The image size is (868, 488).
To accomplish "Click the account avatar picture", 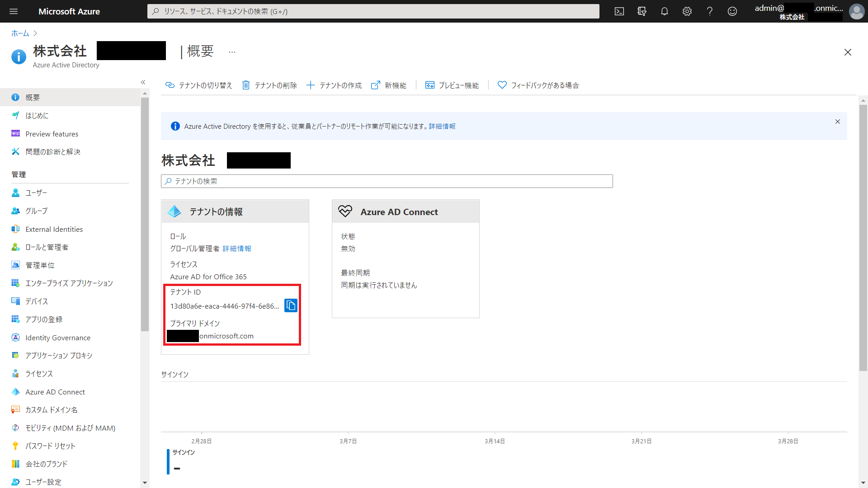I will click(x=856, y=11).
